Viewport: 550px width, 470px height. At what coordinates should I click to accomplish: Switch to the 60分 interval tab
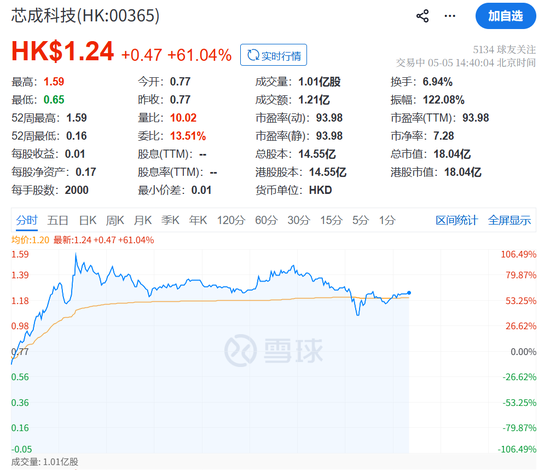pyautogui.click(x=266, y=220)
